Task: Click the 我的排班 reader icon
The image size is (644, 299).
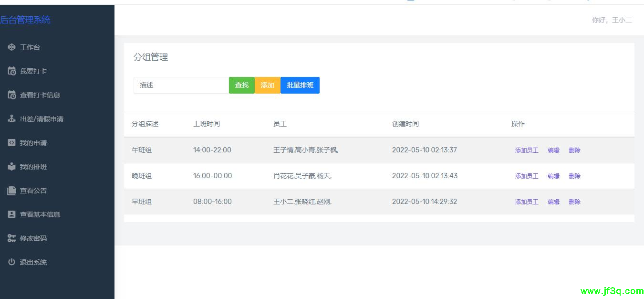Action: click(x=11, y=167)
